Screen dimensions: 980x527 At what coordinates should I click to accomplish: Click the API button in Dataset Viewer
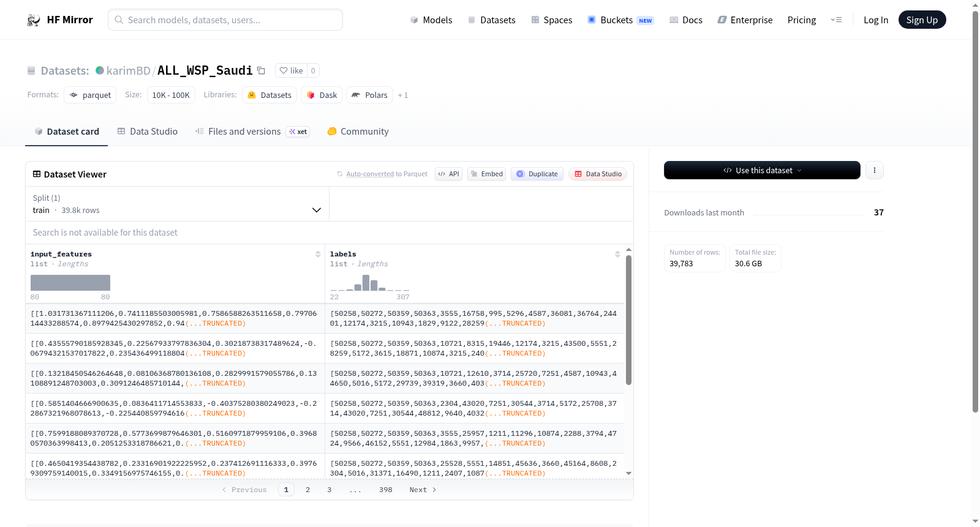pyautogui.click(x=448, y=174)
